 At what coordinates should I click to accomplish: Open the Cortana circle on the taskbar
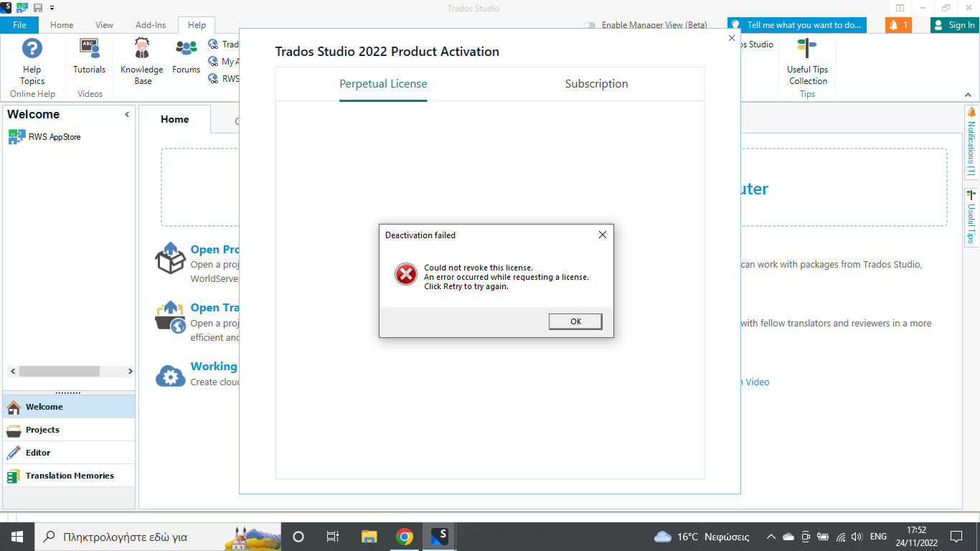(298, 537)
